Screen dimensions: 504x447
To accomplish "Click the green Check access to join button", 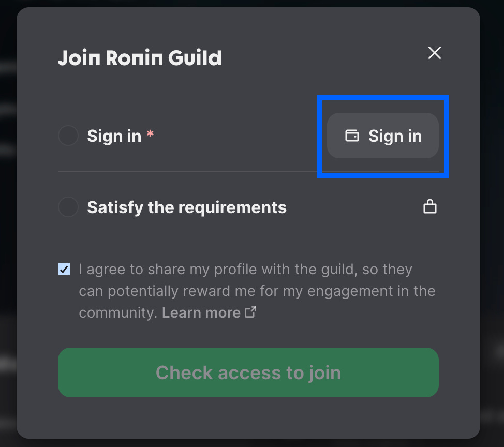I will [x=248, y=373].
